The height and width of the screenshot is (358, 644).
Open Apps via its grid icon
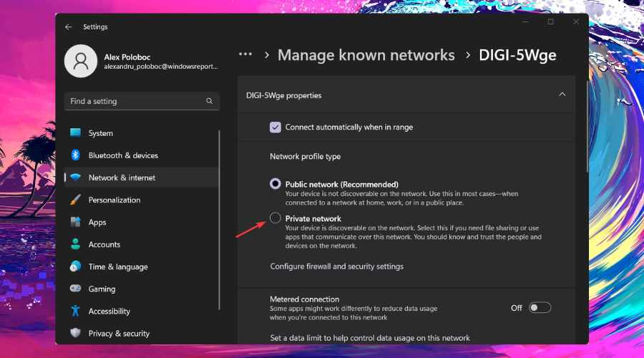75,222
